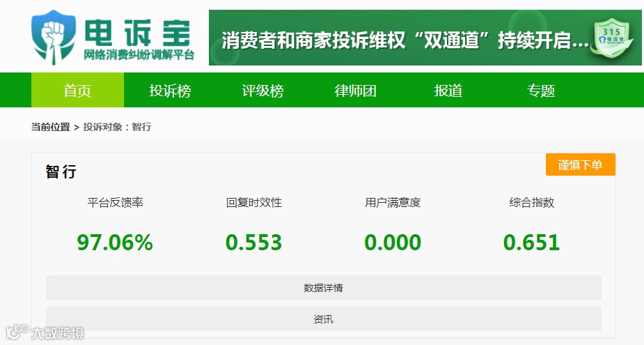Click the 电诉宝 logo wordmark text
Screen dimensions: 644x345
tap(138, 33)
